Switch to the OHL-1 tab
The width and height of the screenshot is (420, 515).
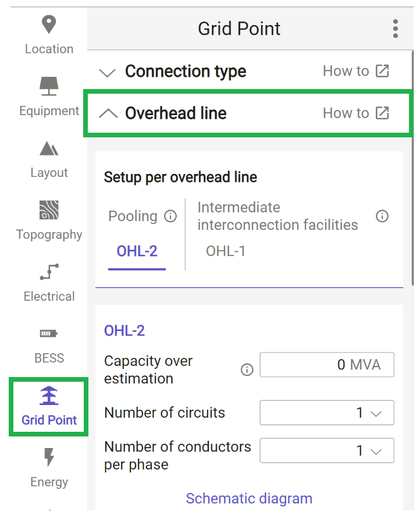[226, 252]
